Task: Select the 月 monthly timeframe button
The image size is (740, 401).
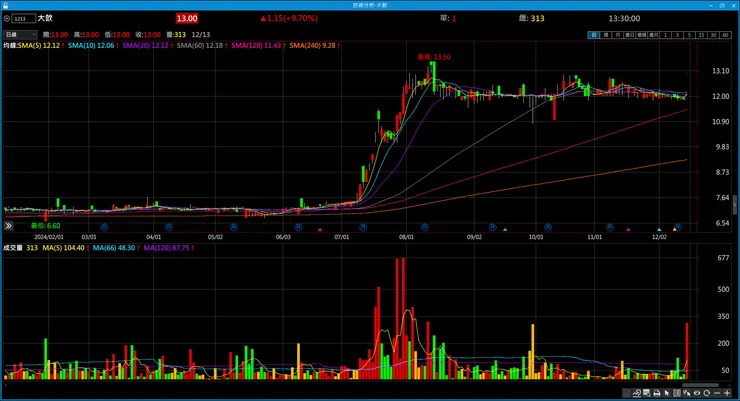Action: coord(617,35)
